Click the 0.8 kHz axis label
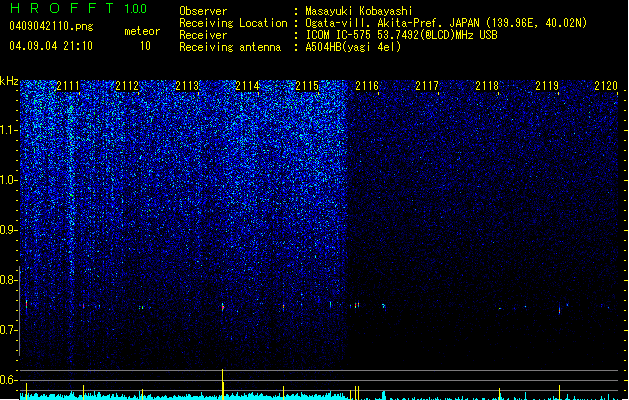This screenshot has width=629, height=400. [8, 280]
